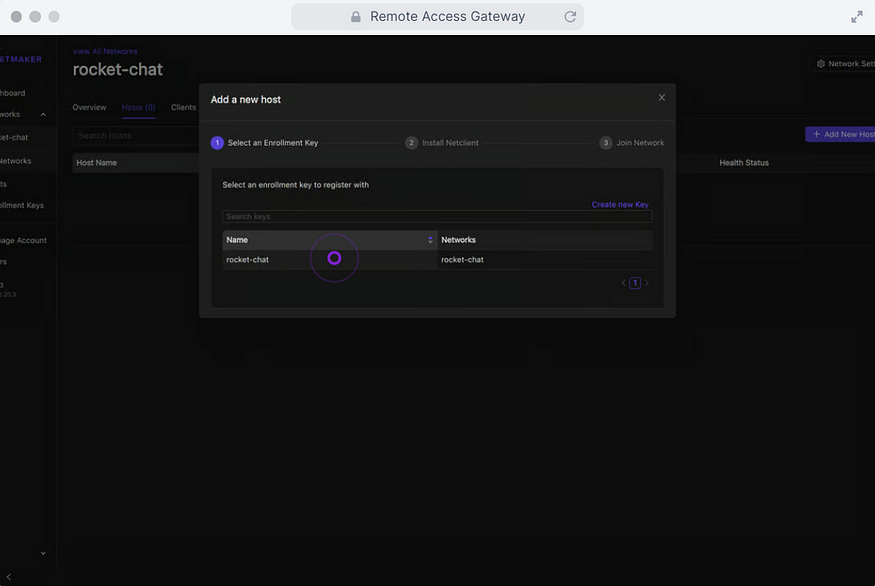Click Create new Key
This screenshot has width=875, height=586.
coord(622,204)
